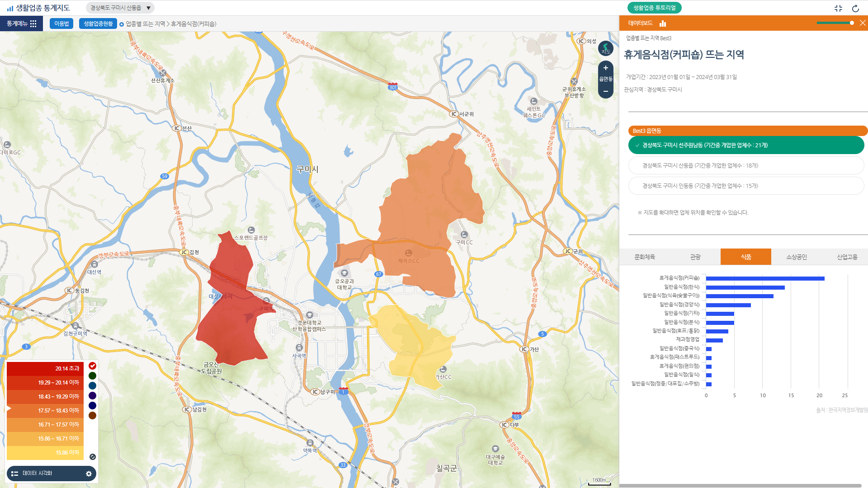
Task: Click the 일반음식점(한식) chart bar
Action: [x=745, y=287]
